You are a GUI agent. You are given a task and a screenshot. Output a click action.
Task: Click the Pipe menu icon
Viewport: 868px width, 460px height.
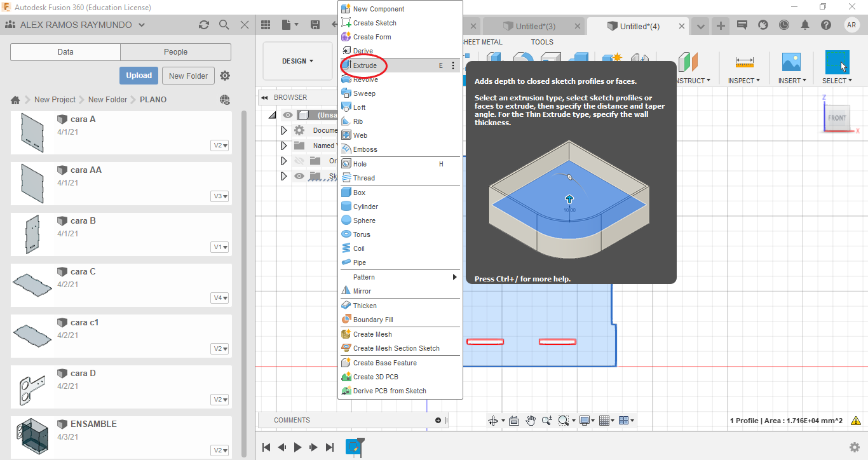[x=346, y=262]
